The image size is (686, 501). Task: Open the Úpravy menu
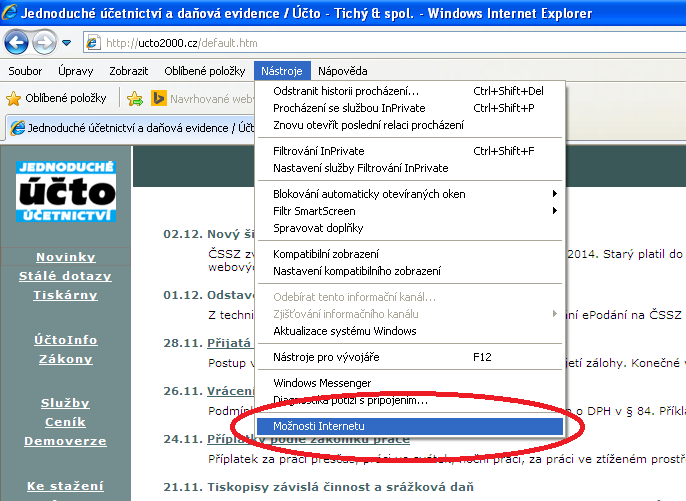76,71
